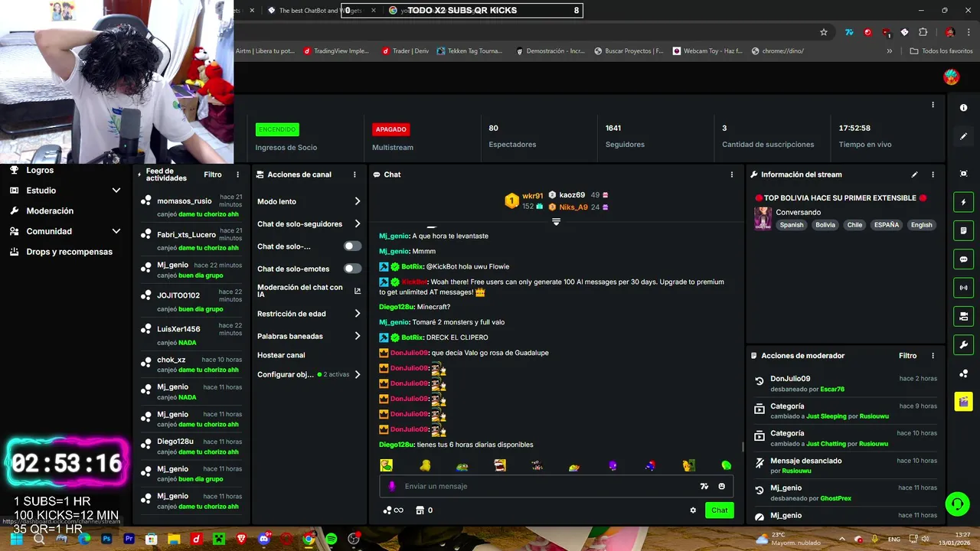Image resolution: width=980 pixels, height=551 pixels.
Task: Click the chat scrollbar
Action: (x=742, y=447)
